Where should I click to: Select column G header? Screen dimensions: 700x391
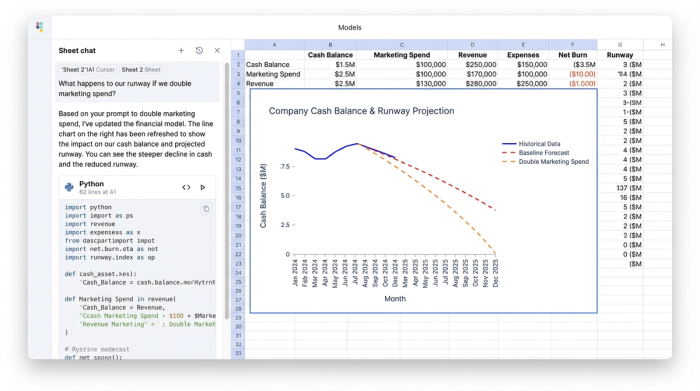[620, 45]
